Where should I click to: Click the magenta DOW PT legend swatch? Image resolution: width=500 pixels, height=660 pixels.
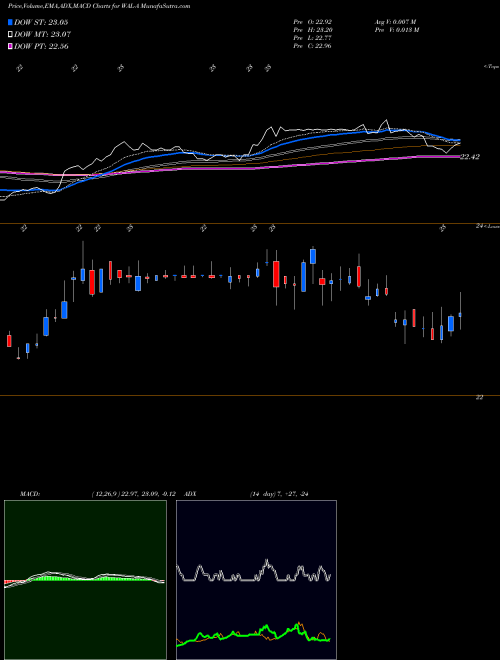click(10, 46)
